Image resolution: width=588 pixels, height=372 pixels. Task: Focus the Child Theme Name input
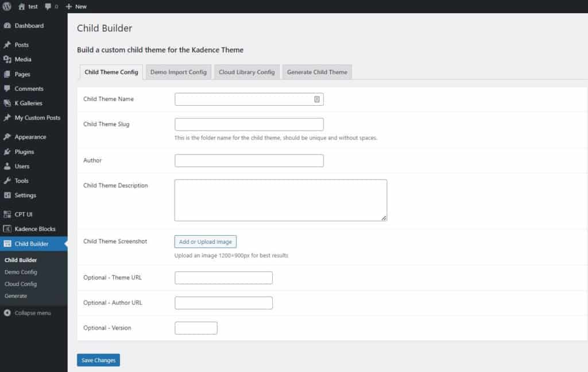(249, 99)
